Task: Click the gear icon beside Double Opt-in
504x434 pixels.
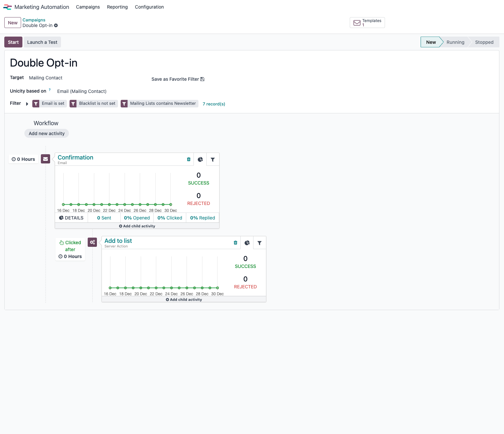Action: point(56,25)
